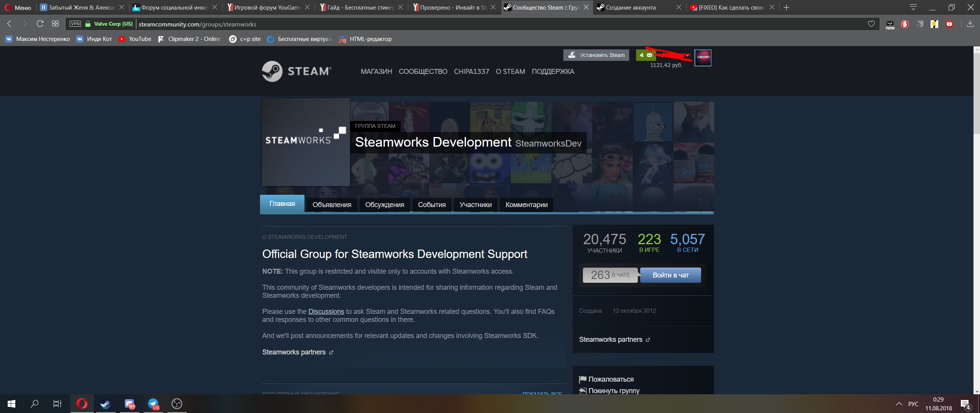Expand the hidden system tray icons chevron

pyautogui.click(x=899, y=404)
